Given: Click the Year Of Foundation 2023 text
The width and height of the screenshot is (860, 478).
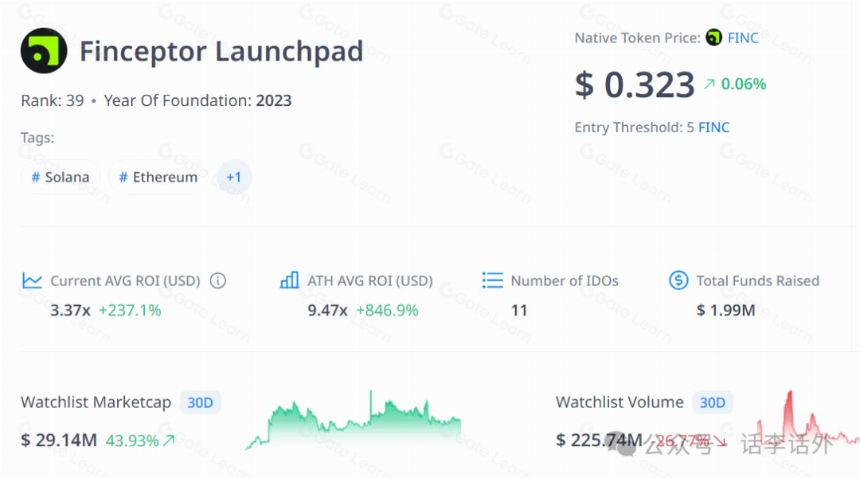Looking at the screenshot, I should [x=198, y=101].
